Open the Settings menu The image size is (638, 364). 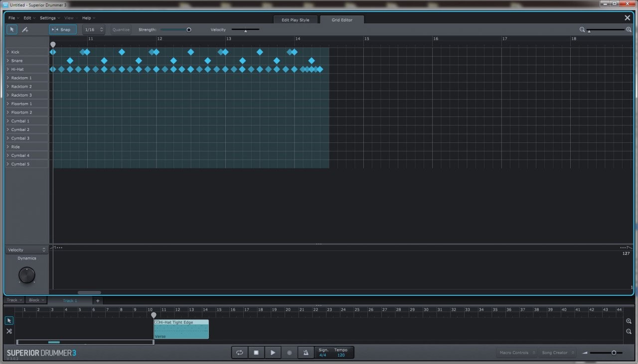tap(49, 18)
